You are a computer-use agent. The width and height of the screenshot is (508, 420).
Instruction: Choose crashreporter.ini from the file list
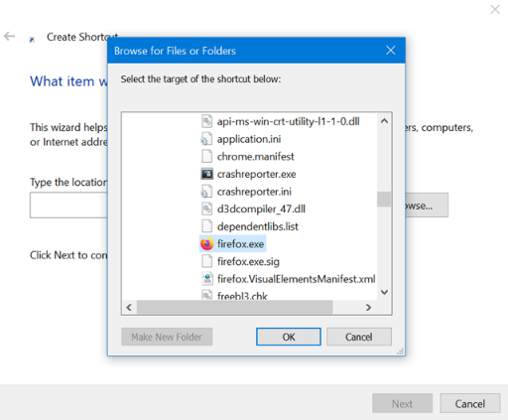tap(254, 192)
